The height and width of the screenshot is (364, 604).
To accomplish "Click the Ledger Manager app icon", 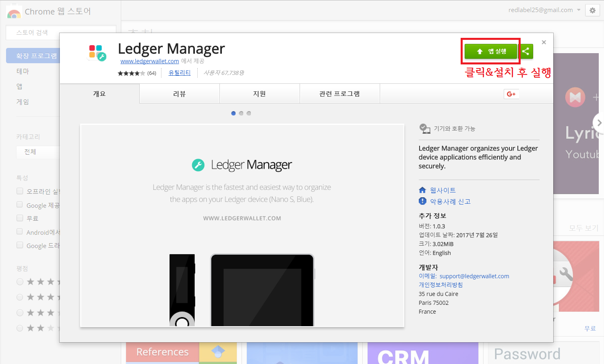I will tap(97, 53).
